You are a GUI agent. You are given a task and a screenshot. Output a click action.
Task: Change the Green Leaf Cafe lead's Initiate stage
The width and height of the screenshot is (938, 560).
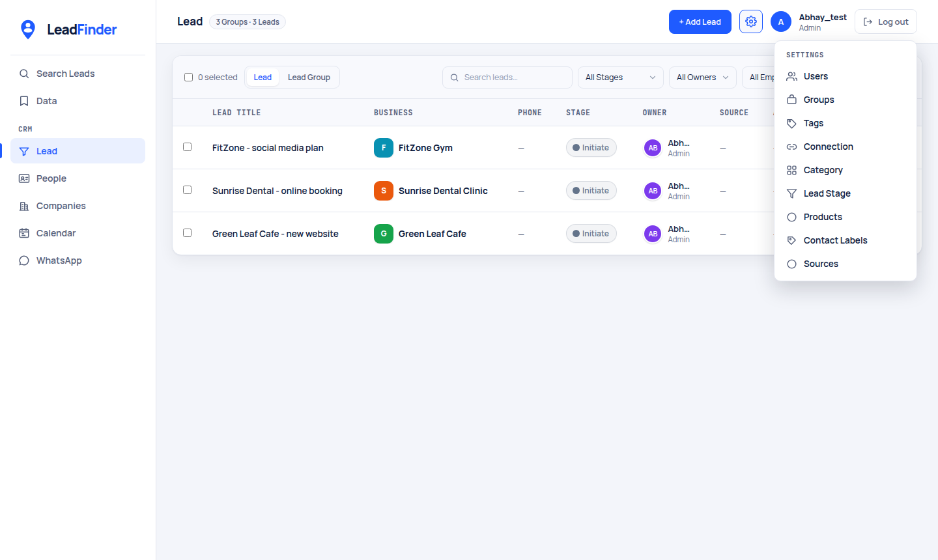pos(591,234)
